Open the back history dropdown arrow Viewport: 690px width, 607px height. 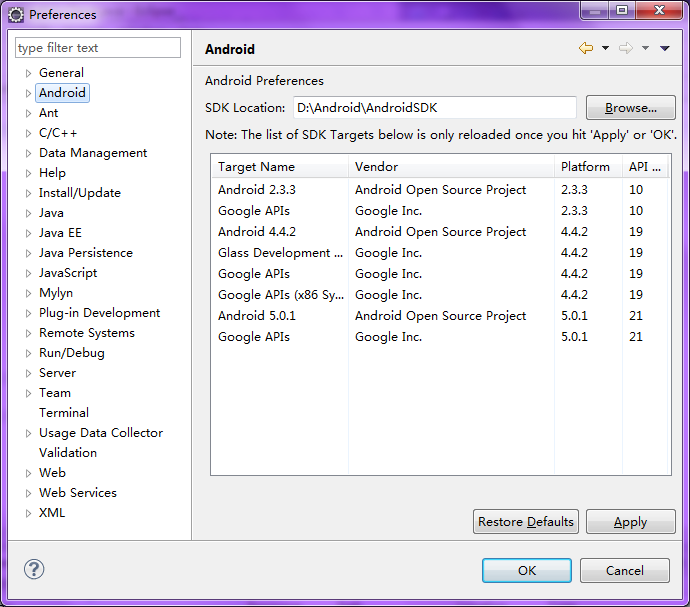click(606, 48)
